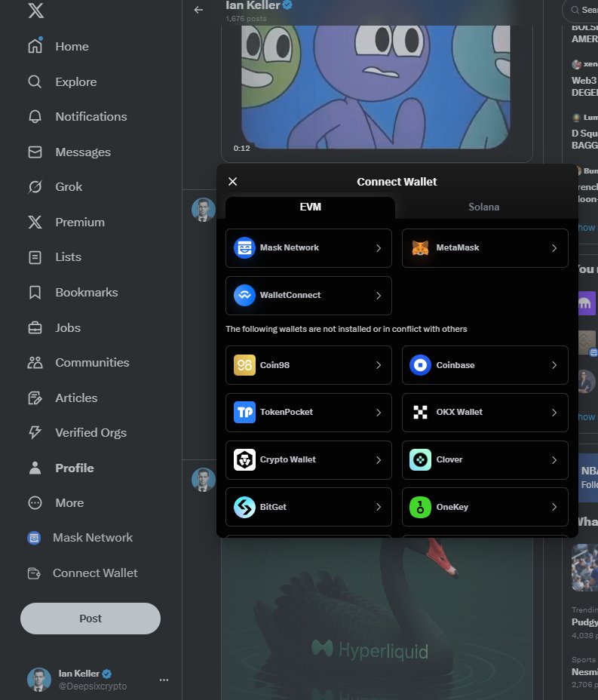Viewport: 598px width, 700px height.
Task: Click the MetaMask fox icon
Action: [x=420, y=247]
